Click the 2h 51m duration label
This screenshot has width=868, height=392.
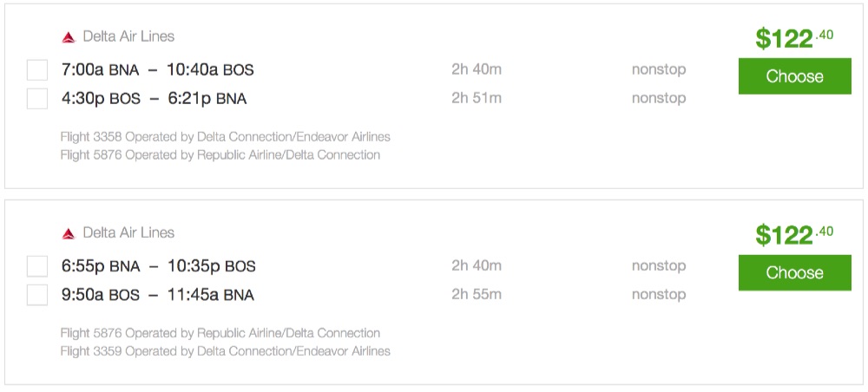[477, 98]
